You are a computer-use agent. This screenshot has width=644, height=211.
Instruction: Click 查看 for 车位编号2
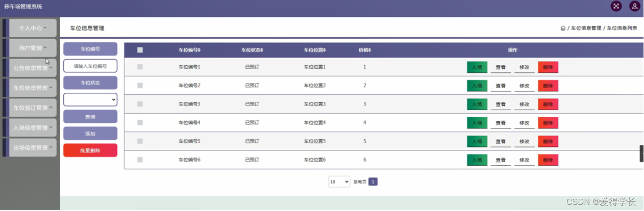coord(501,86)
